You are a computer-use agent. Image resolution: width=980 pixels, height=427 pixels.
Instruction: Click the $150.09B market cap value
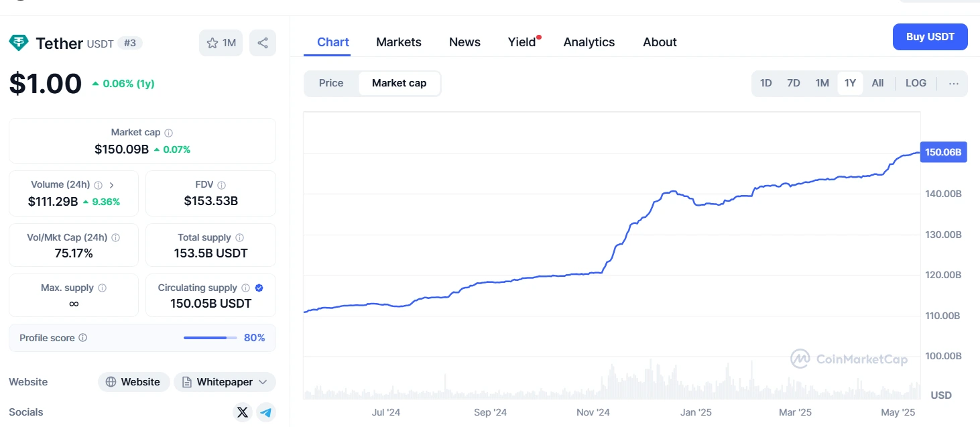click(121, 149)
